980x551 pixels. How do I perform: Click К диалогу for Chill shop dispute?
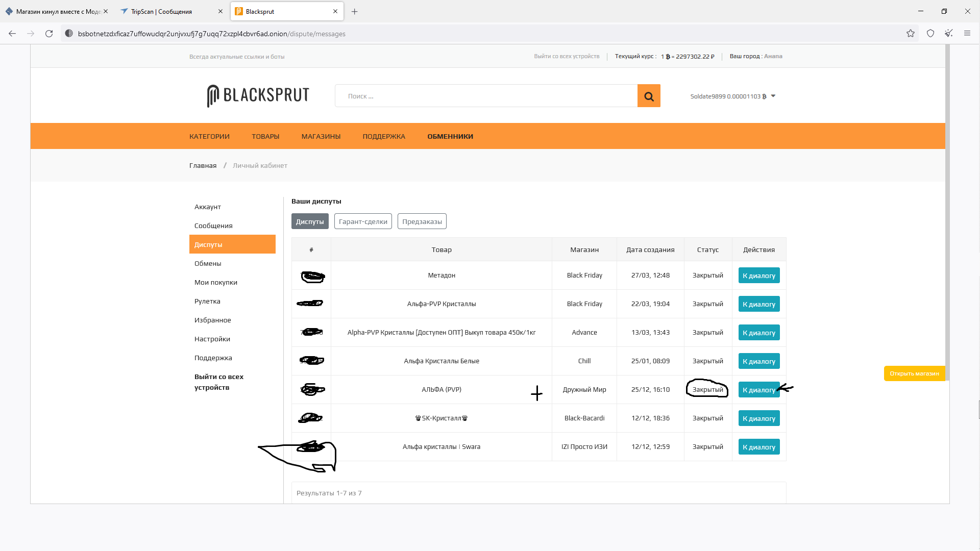[x=759, y=361]
